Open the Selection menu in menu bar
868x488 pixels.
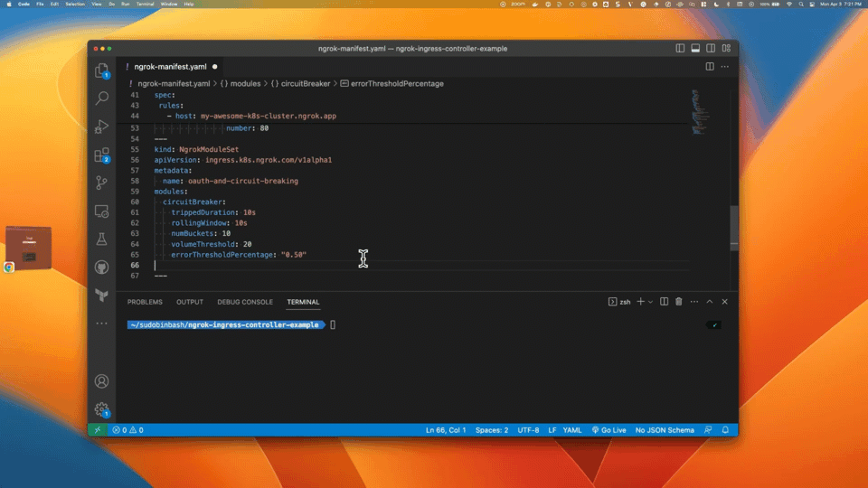(75, 4)
